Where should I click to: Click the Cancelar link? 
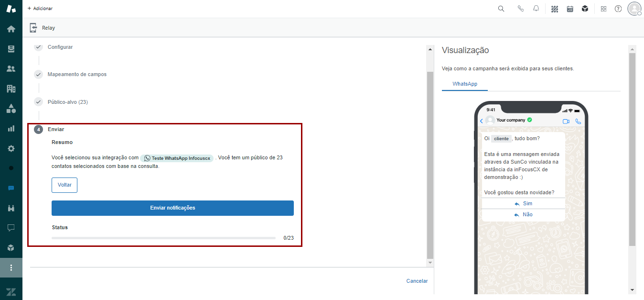[x=417, y=281]
